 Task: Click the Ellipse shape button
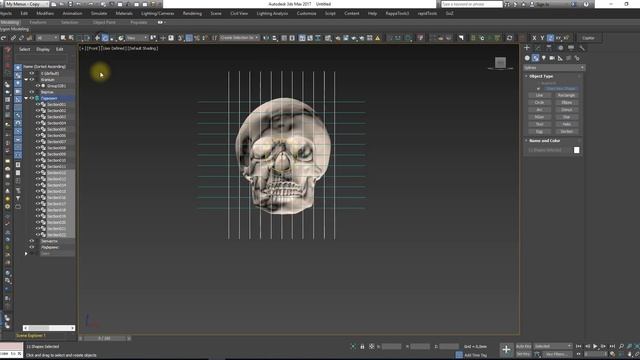566,103
